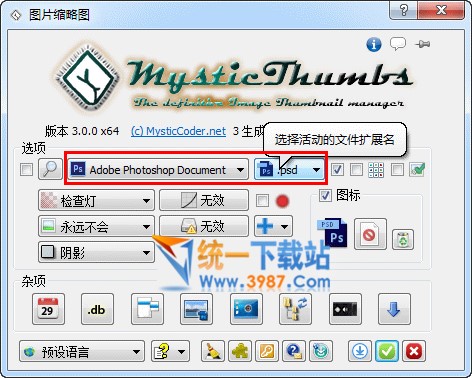472x378 pixels.
Task: Open the Adobe Photoshop Document dropdown
Action: pos(158,169)
